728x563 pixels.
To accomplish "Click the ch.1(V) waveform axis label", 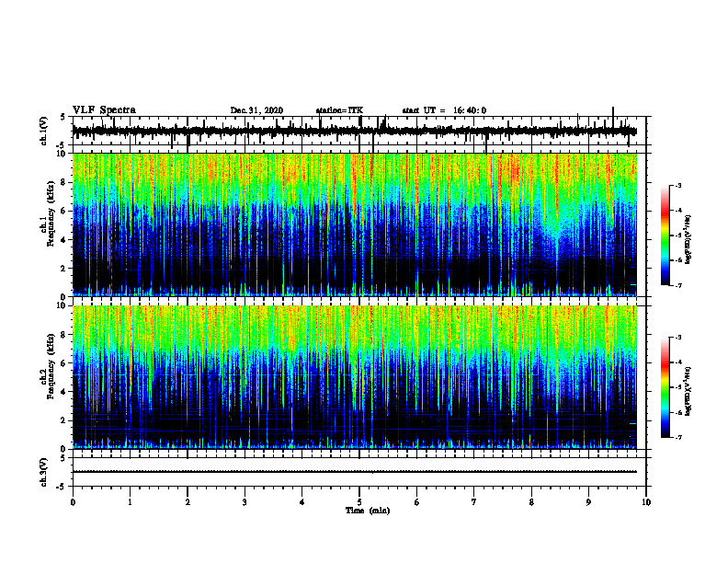I will (44, 132).
